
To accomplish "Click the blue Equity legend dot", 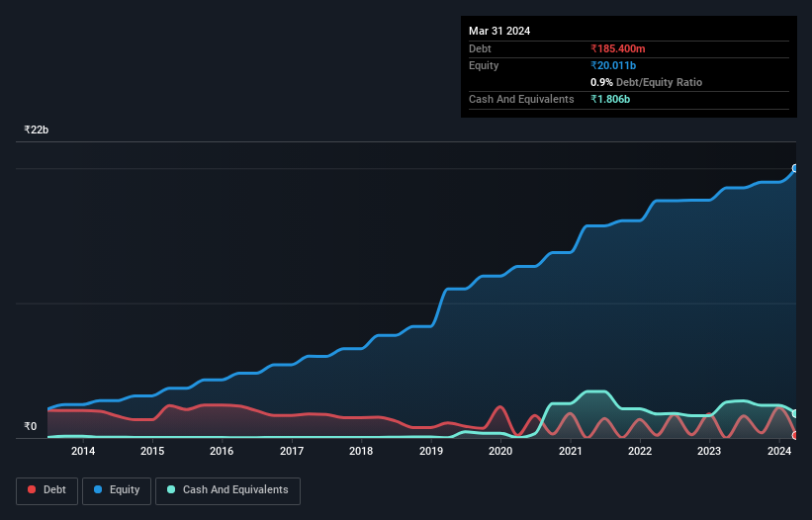I will tap(98, 489).
